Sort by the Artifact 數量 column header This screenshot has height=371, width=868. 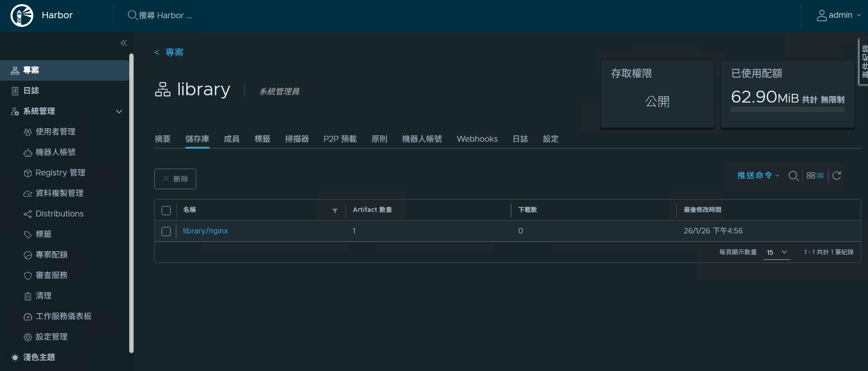(372, 210)
